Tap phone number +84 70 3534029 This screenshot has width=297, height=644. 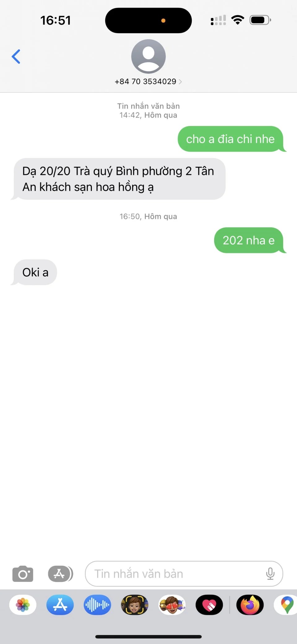click(145, 82)
